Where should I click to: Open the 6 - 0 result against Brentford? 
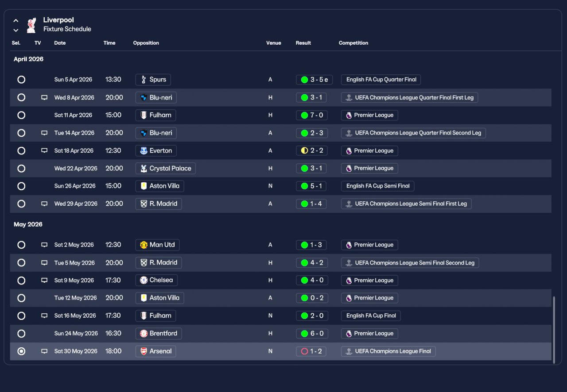[x=311, y=333]
